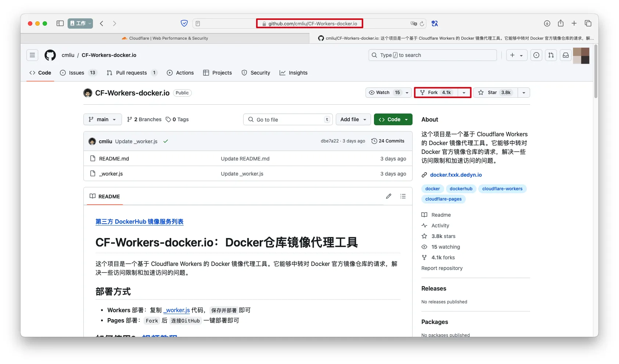Open the privacy shield report

tap(184, 24)
